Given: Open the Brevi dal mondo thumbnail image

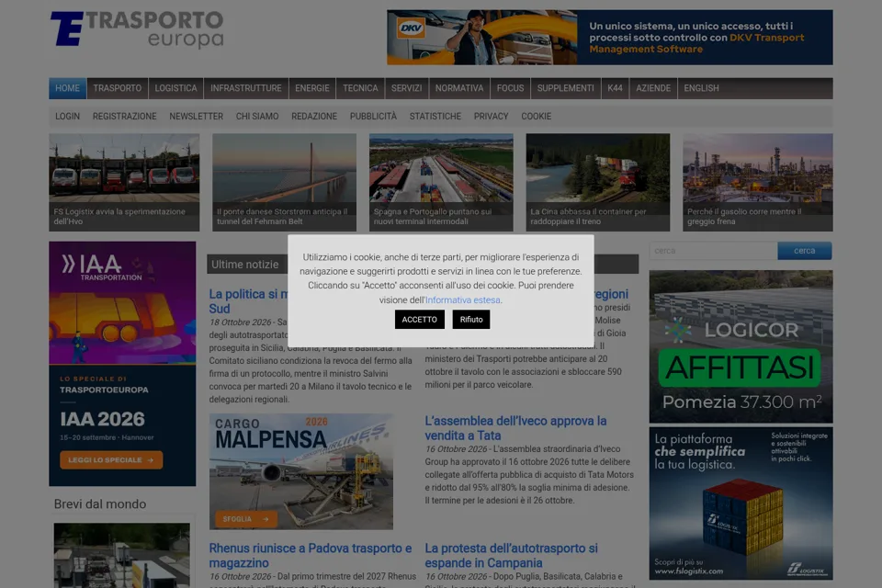Looking at the screenshot, I should click(122, 555).
